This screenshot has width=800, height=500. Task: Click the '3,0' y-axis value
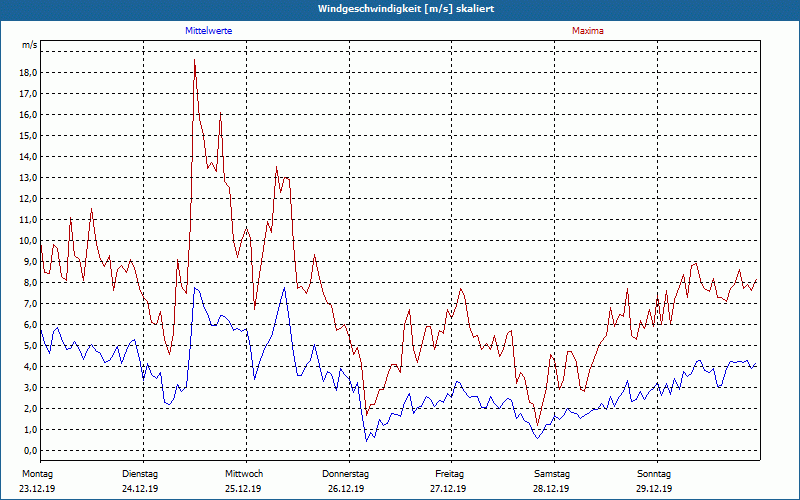point(30,387)
